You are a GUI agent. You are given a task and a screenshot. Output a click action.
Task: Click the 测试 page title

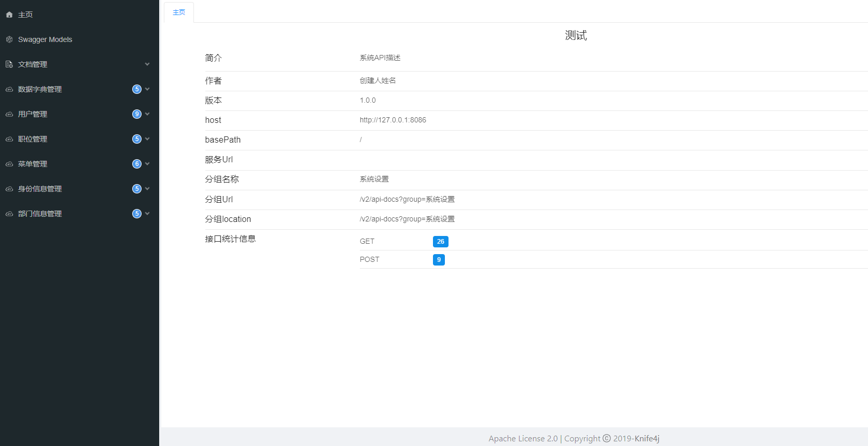[x=576, y=35]
